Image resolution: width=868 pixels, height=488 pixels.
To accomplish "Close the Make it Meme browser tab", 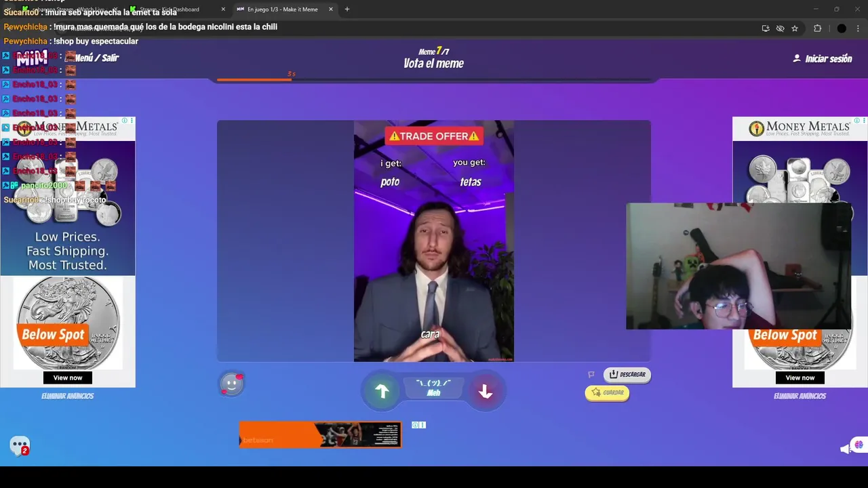I will coord(331,9).
